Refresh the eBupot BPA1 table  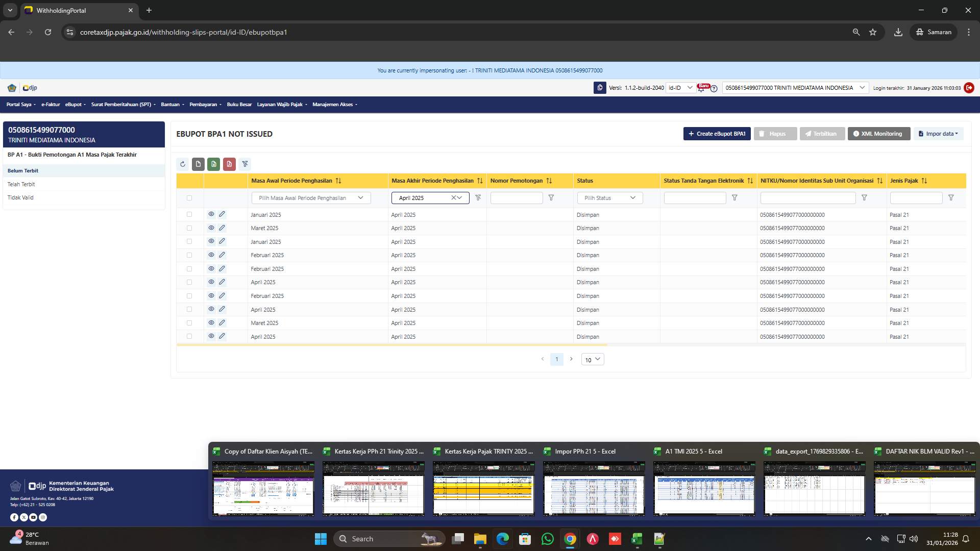click(x=183, y=164)
